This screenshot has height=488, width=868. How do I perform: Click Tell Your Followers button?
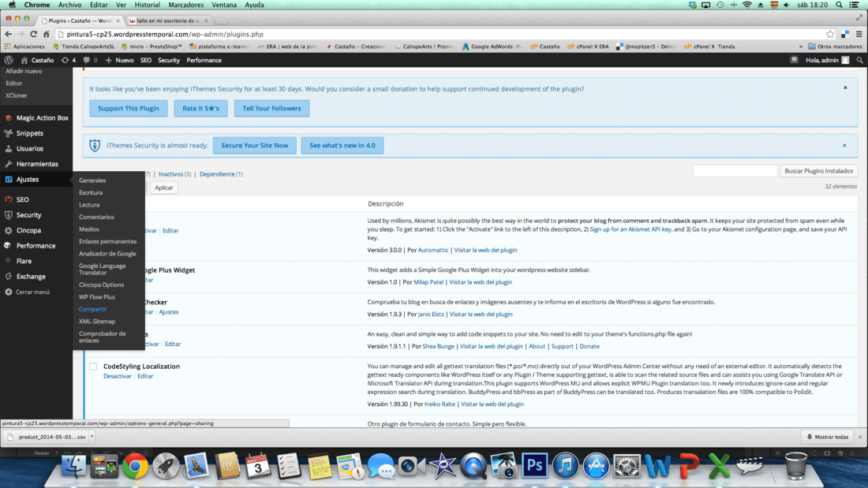pyautogui.click(x=271, y=109)
